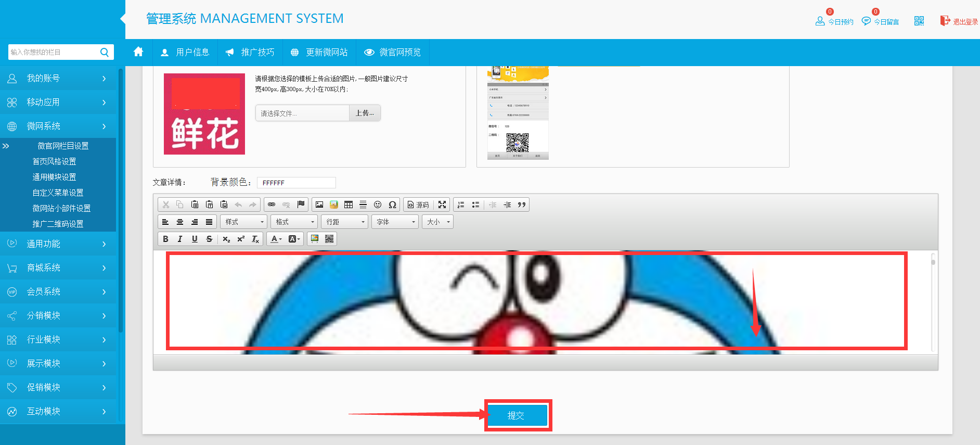980x445 pixels.
Task: Click the home icon in the navigation bar
Action: point(138,52)
